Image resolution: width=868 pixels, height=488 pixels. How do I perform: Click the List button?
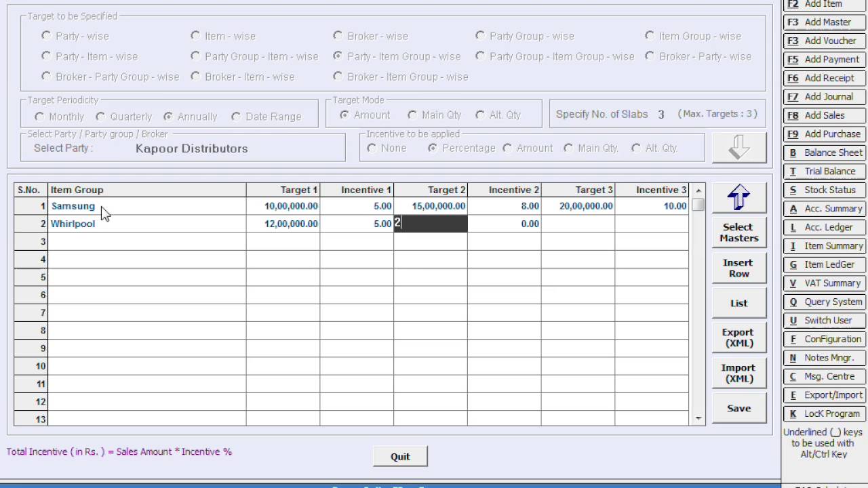click(x=738, y=303)
